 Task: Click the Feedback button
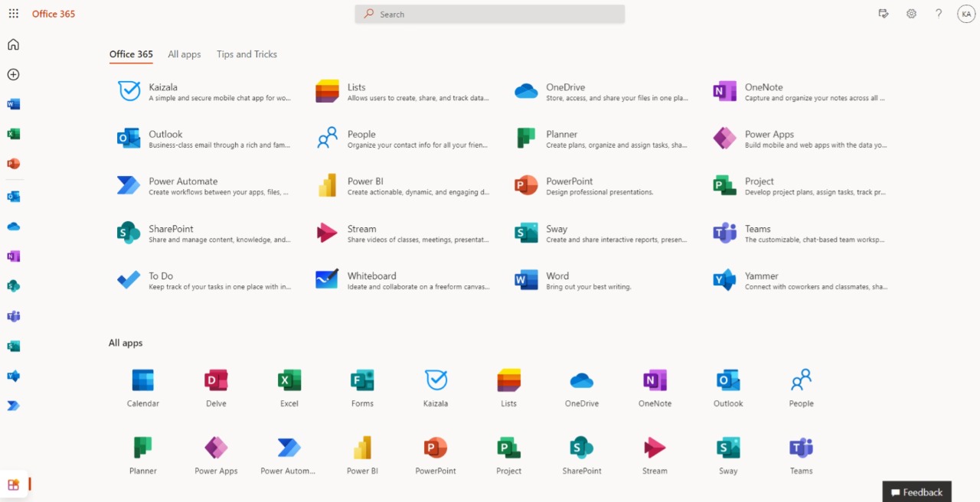tap(916, 492)
